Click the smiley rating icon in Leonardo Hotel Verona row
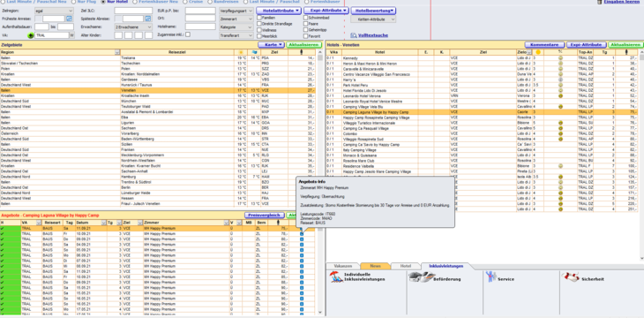Viewport: 644px width, 318px height. (x=560, y=96)
